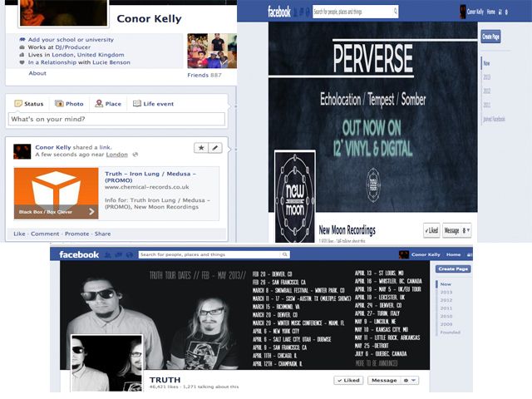Open Conor Kelly name in TRUTH header
532x399 pixels.
coord(426,254)
